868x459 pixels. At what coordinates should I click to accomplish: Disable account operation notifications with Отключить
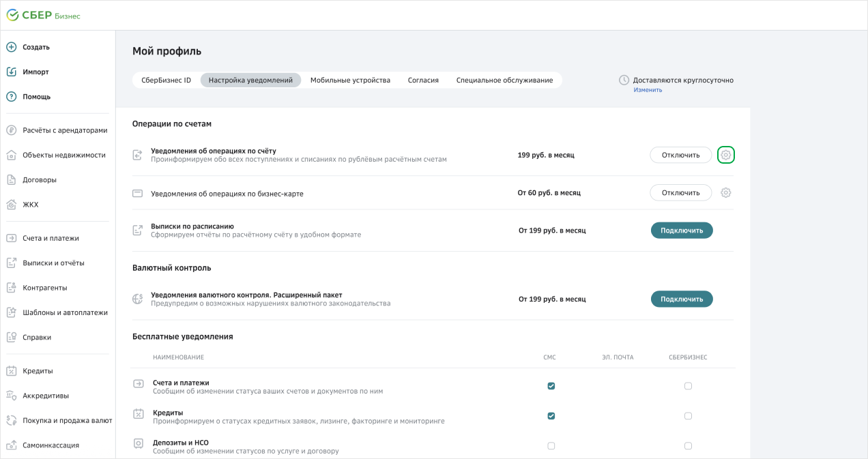680,155
